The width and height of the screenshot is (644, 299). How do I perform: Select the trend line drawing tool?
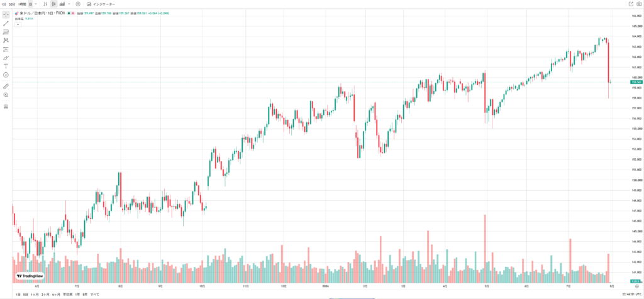coord(6,23)
